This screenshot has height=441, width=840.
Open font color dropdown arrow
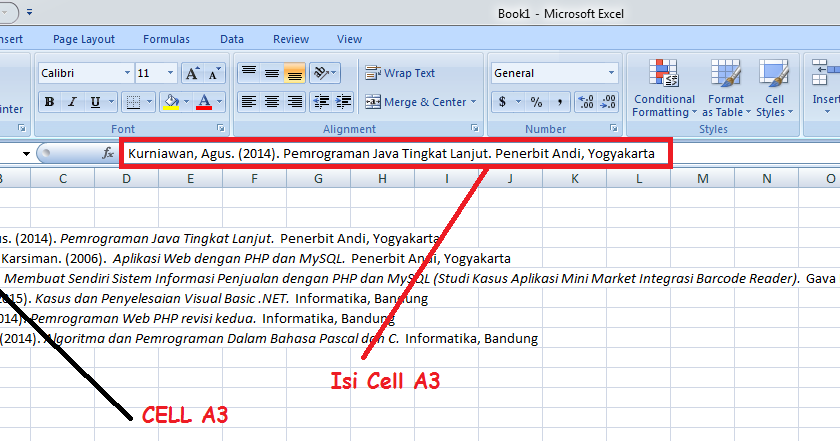coord(220,102)
